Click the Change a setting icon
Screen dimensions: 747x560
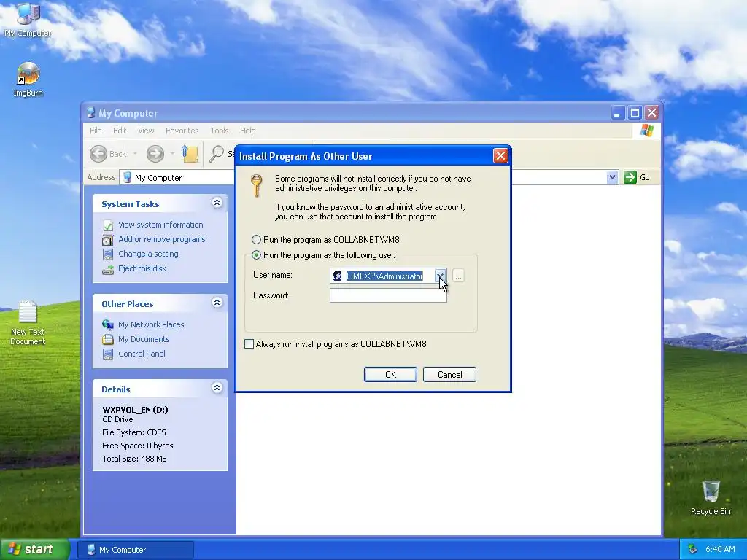pos(108,254)
